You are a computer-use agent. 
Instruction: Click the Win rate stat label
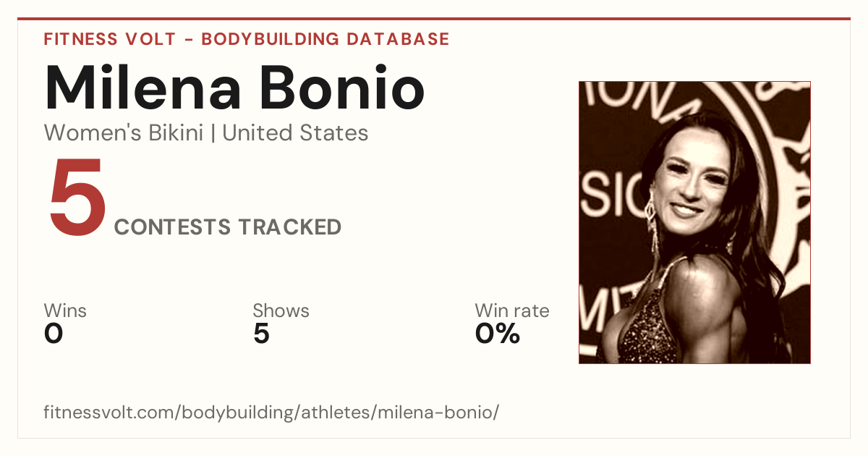[512, 311]
